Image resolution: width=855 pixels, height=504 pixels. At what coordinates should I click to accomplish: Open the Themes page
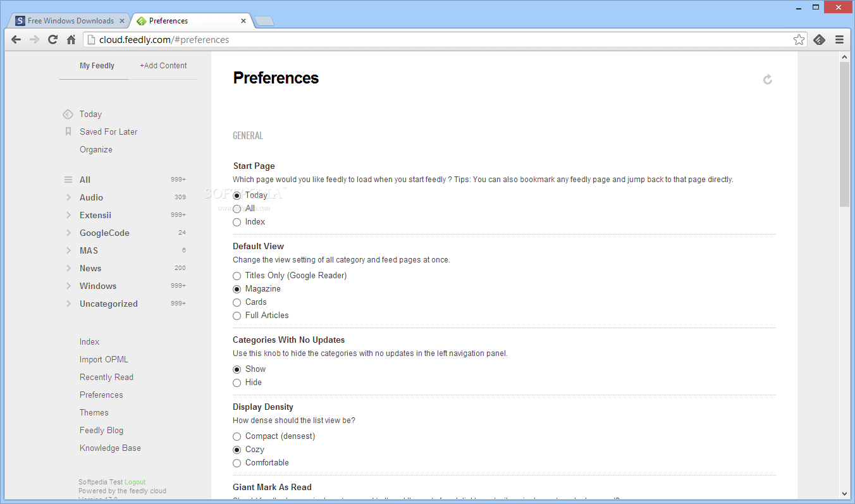click(x=94, y=412)
